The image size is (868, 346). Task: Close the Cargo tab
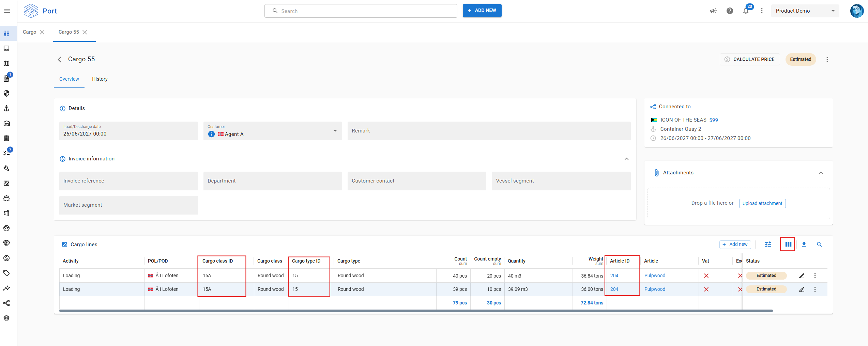(42, 32)
